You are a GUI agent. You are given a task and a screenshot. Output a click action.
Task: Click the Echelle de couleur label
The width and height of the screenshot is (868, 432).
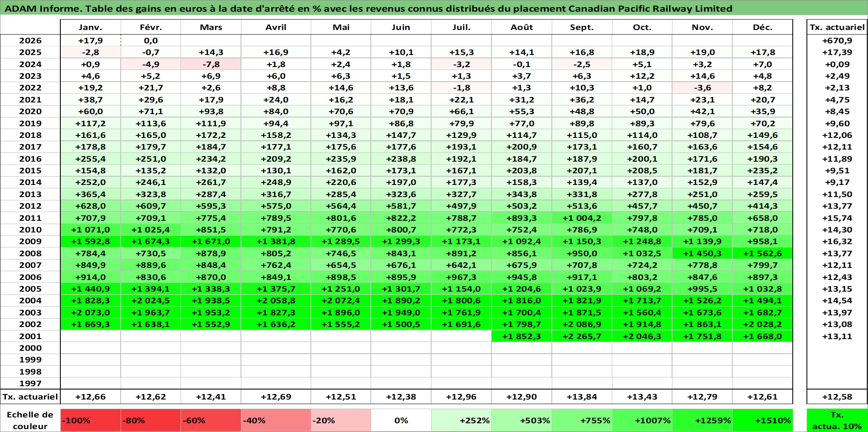click(30, 420)
